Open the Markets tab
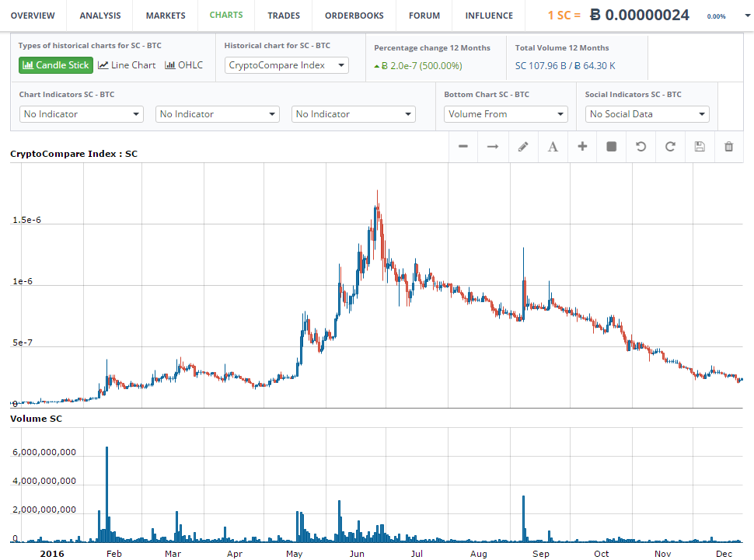Viewport: 754px width, 560px height. tap(166, 16)
